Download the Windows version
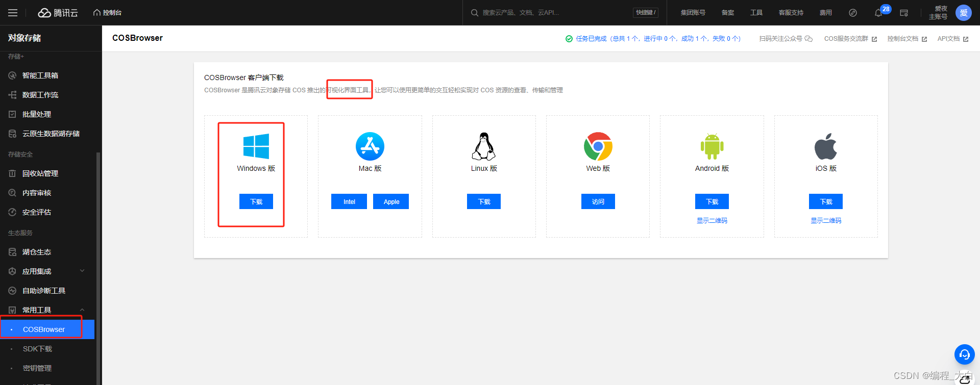Viewport: 980px width, 385px height. [x=256, y=201]
